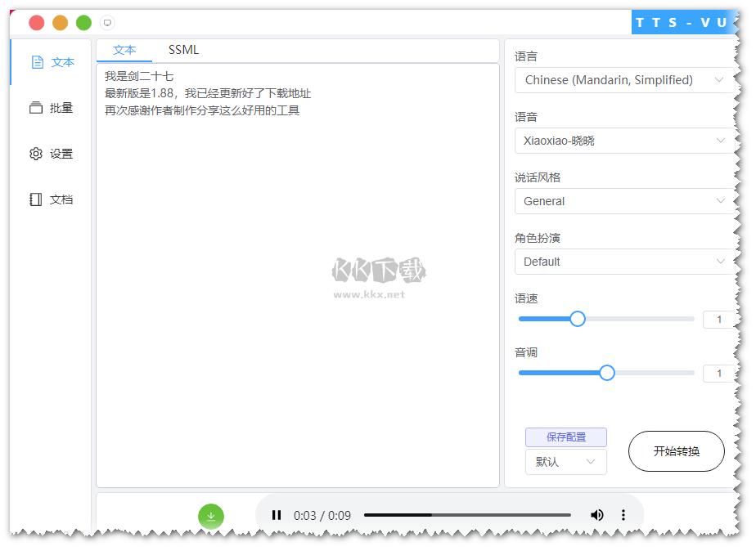Select the 文本 tab above the editor
This screenshot has width=756, height=551.
[x=124, y=50]
